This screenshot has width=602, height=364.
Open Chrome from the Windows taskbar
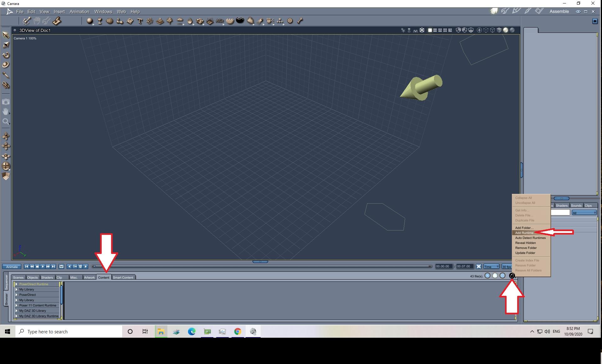coord(238,331)
